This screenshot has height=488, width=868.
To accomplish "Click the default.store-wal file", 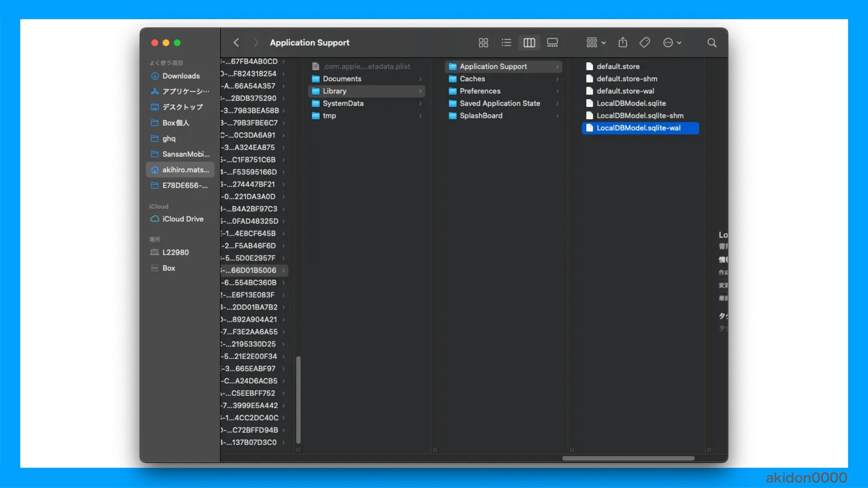I will pyautogui.click(x=625, y=91).
